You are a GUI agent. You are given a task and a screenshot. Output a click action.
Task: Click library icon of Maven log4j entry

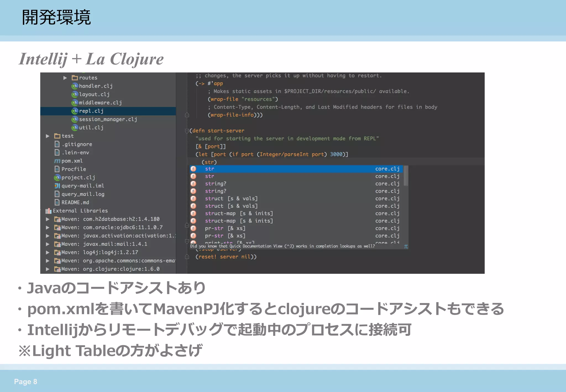pyautogui.click(x=57, y=253)
